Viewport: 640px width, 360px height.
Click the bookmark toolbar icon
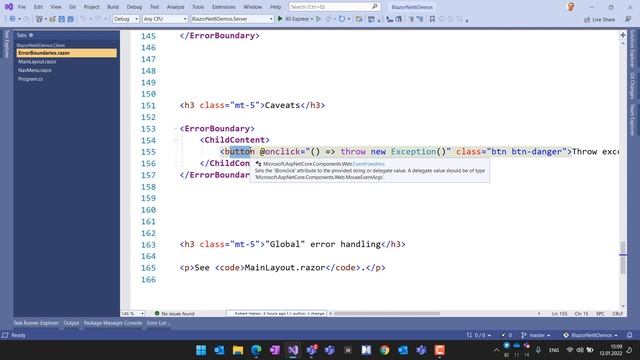pyautogui.click(x=432, y=19)
